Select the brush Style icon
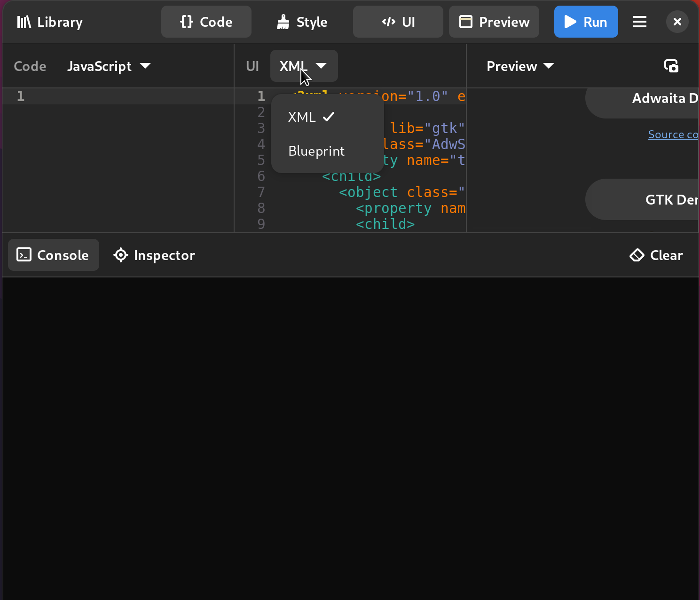This screenshot has width=700, height=600. coord(283,21)
